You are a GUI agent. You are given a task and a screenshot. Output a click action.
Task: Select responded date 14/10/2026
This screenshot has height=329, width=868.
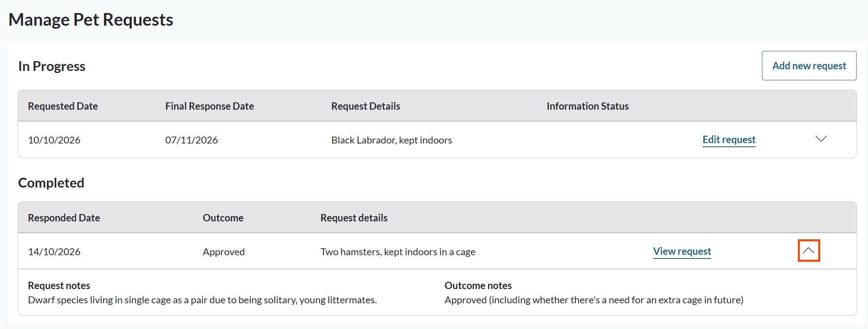pyautogui.click(x=54, y=252)
